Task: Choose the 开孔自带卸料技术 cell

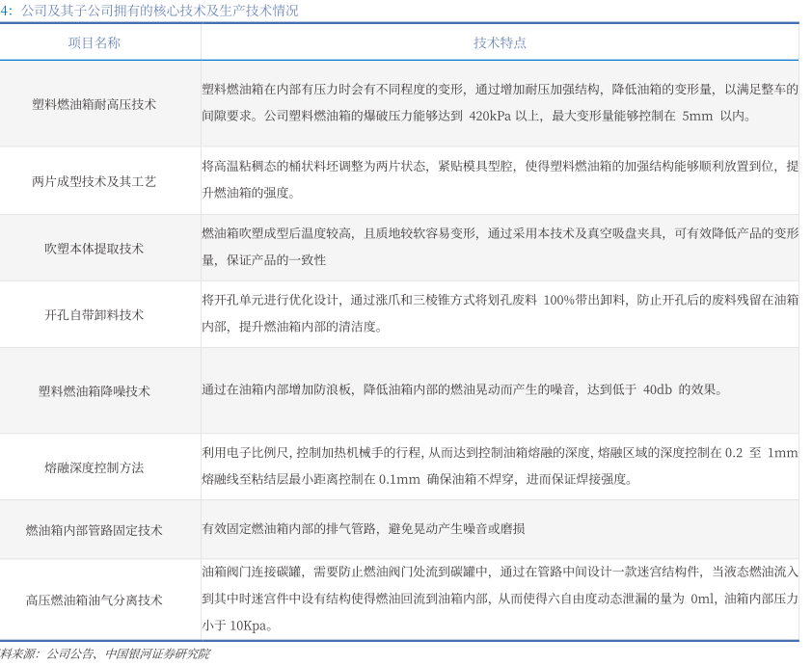Action: 95,314
